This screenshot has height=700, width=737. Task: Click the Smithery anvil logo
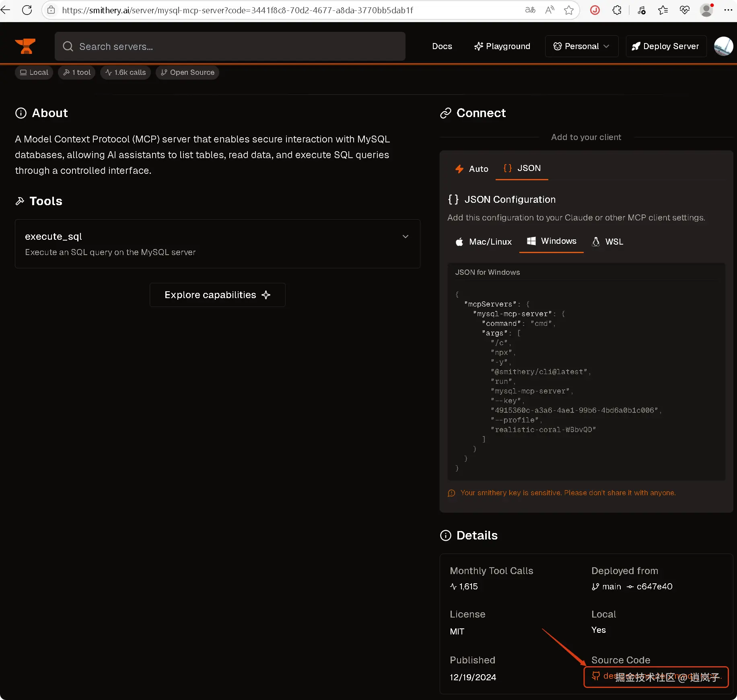click(x=25, y=46)
